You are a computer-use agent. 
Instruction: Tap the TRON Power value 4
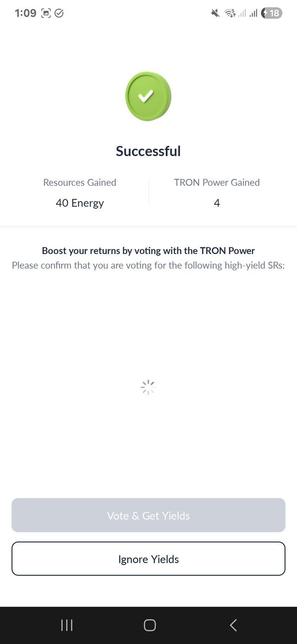217,203
